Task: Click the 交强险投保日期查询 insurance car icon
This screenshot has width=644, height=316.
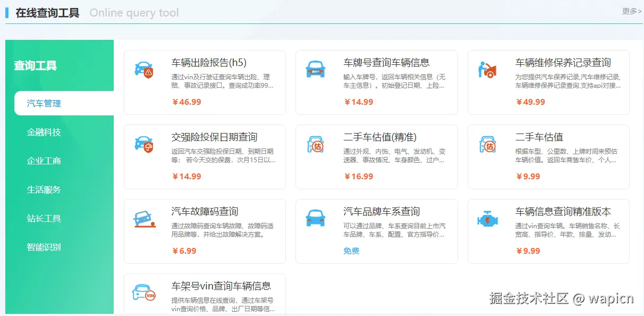Action: pos(143,144)
